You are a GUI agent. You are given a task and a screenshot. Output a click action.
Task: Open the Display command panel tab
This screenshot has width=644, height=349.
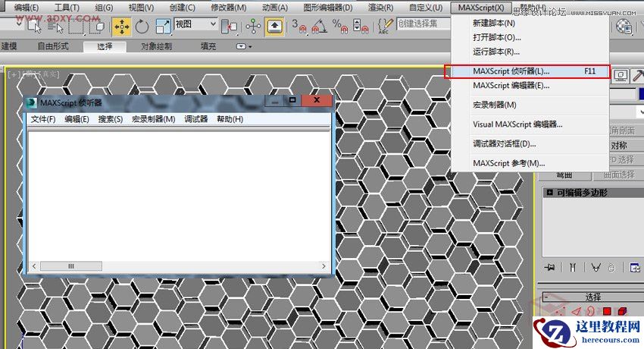[621, 75]
